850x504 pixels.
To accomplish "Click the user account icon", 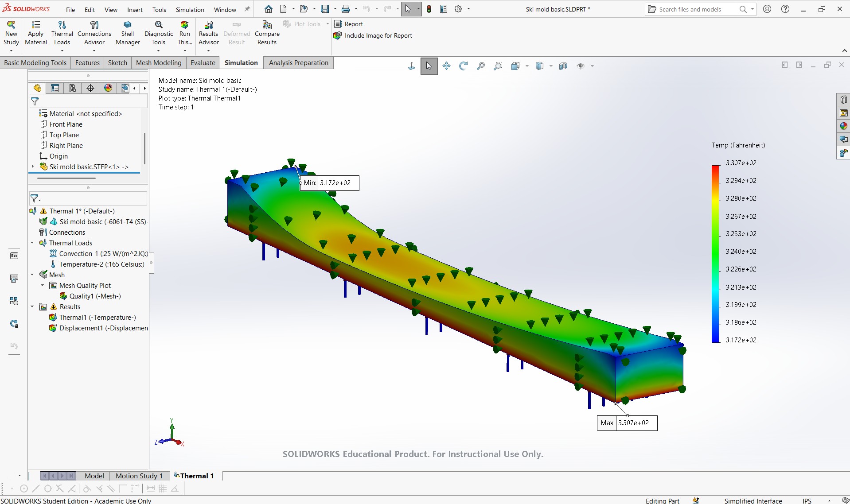I will pyautogui.click(x=767, y=9).
